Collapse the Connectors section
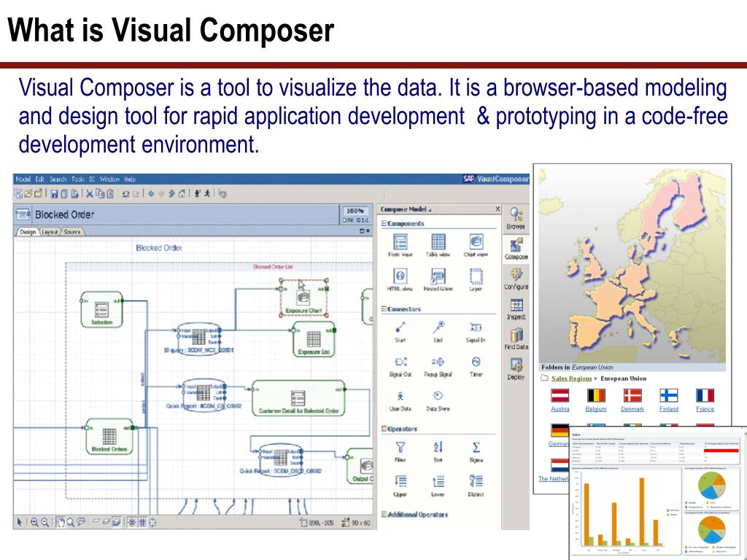The height and width of the screenshot is (560, 747). [x=384, y=309]
